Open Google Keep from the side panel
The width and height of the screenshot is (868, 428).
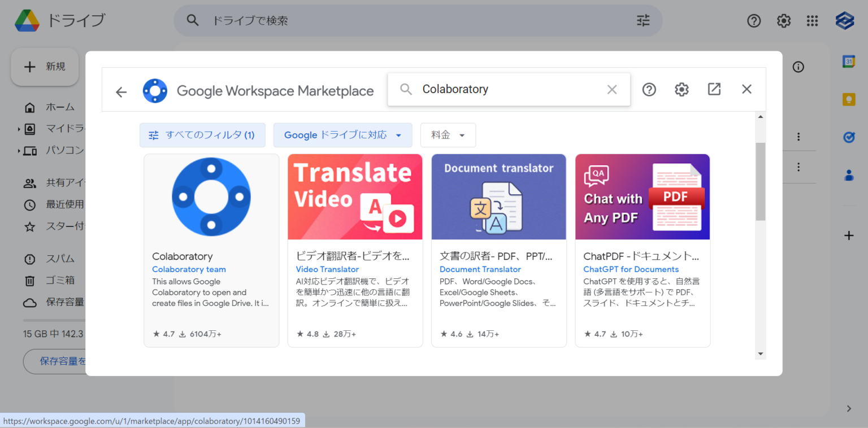pyautogui.click(x=849, y=99)
